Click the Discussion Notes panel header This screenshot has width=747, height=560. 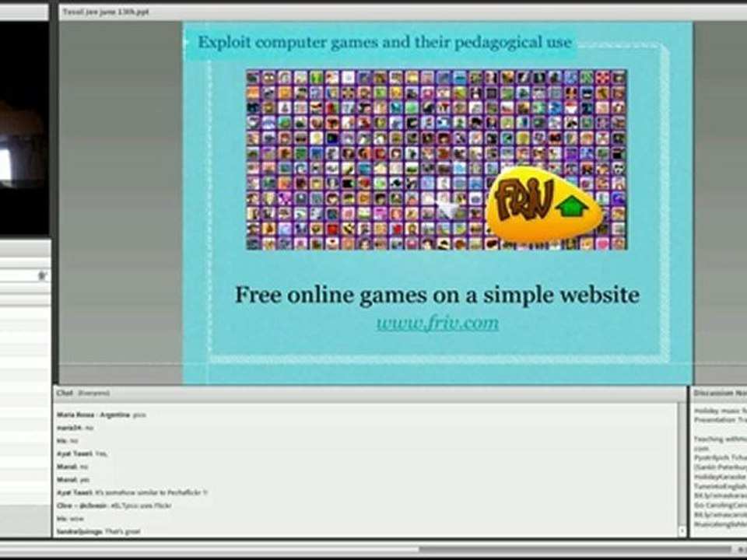[x=719, y=393]
